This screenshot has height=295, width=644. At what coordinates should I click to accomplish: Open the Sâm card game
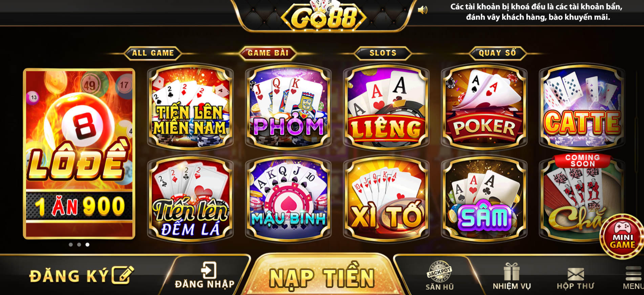click(x=484, y=199)
